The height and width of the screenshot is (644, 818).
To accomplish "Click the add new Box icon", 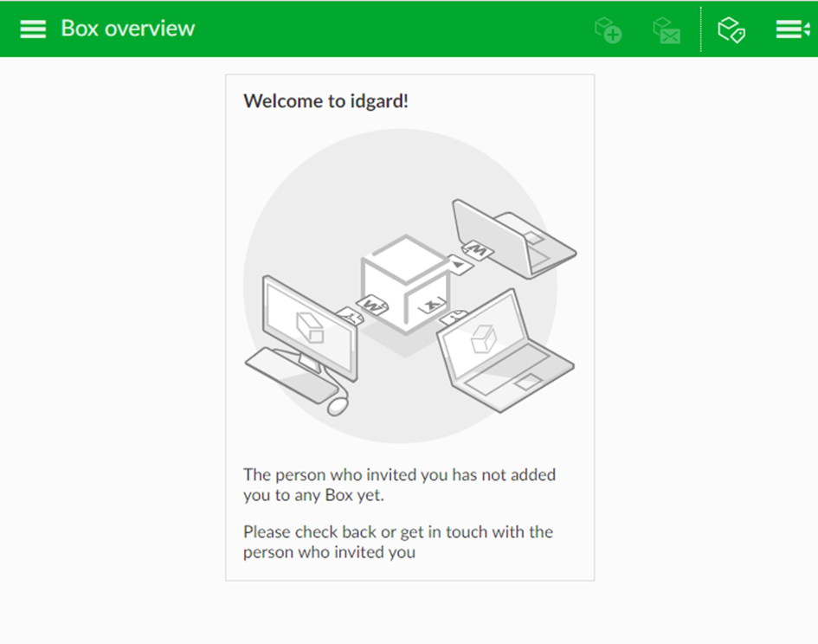I will click(x=609, y=29).
